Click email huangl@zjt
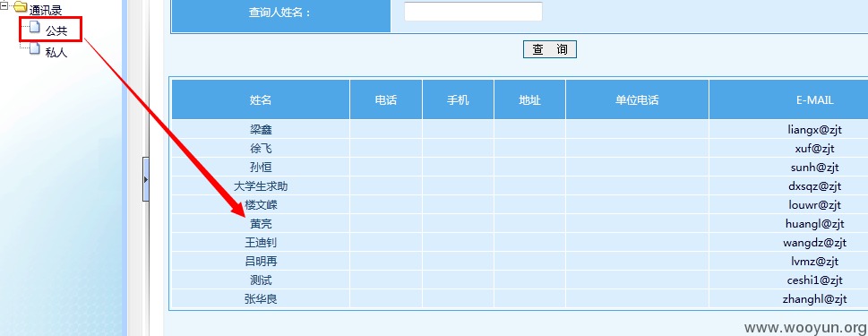868x336 pixels. 815,224
